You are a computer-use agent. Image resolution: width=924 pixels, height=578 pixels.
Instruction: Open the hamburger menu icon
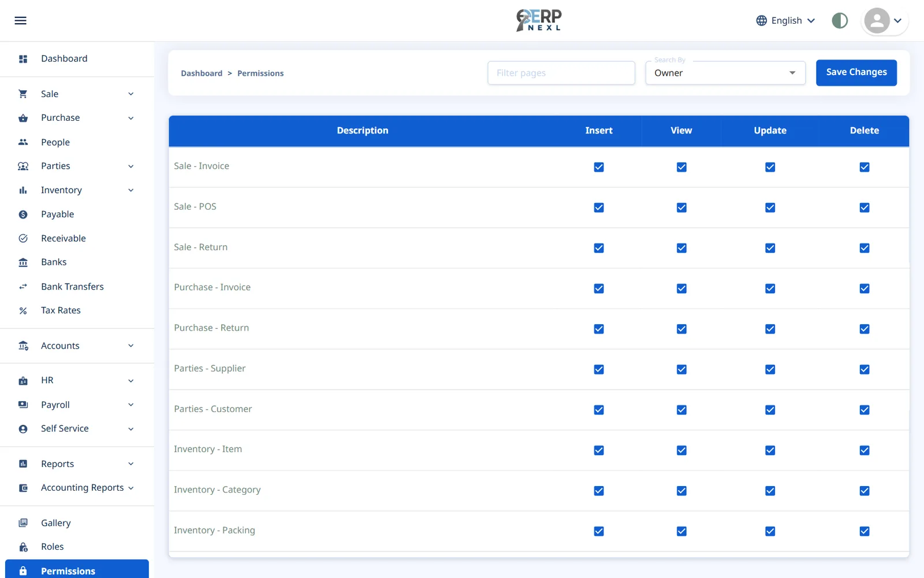20,21
